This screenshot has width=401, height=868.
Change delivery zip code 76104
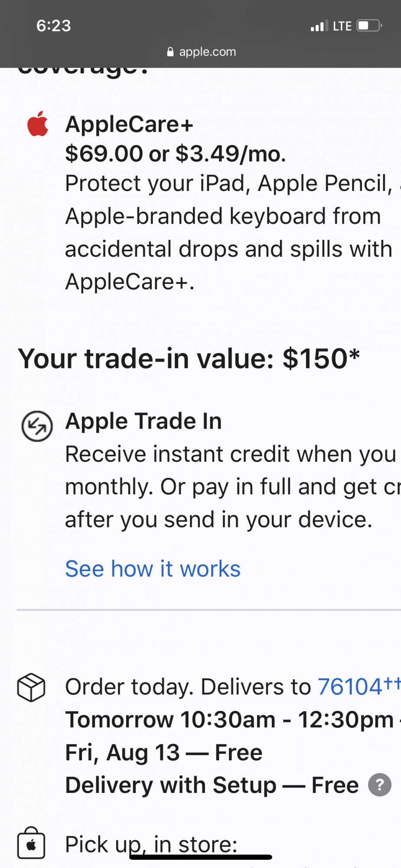tap(349, 687)
